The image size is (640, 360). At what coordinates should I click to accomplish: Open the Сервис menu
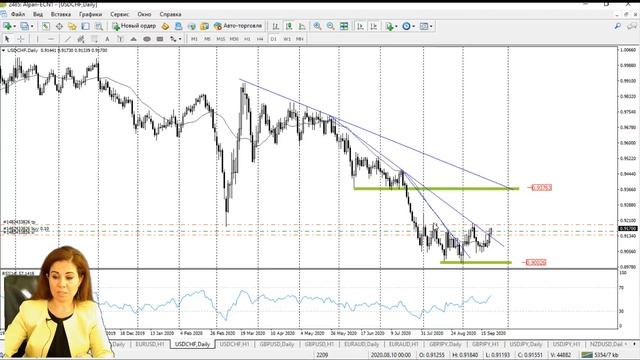tap(120, 14)
